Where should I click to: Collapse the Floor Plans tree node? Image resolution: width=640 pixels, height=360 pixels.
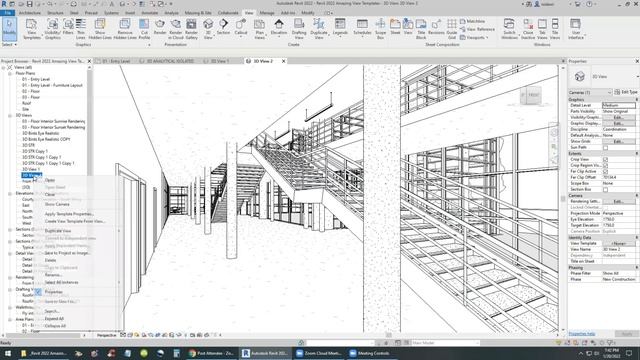coord(10,73)
